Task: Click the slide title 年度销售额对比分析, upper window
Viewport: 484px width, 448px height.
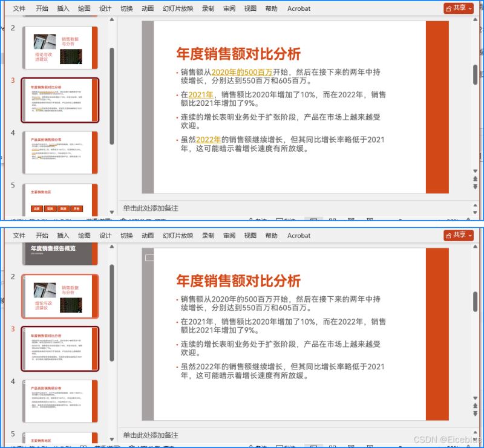Action: pos(238,54)
